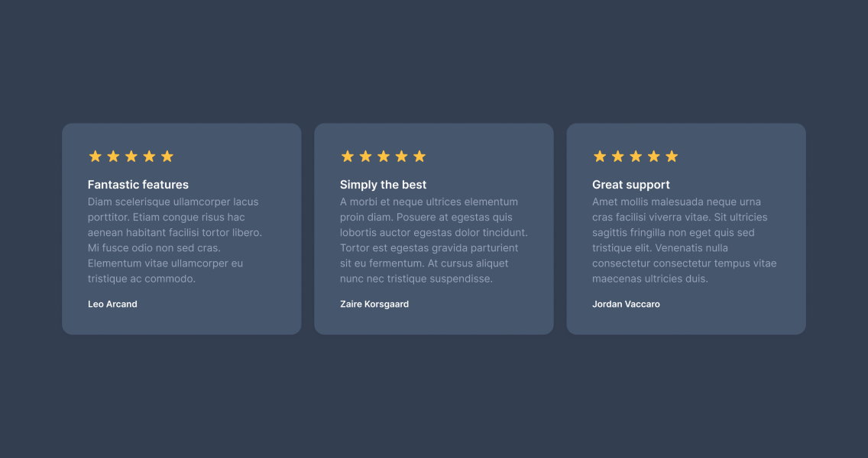Click fifth star in Great support card
This screenshot has width=868, height=458.
(672, 156)
